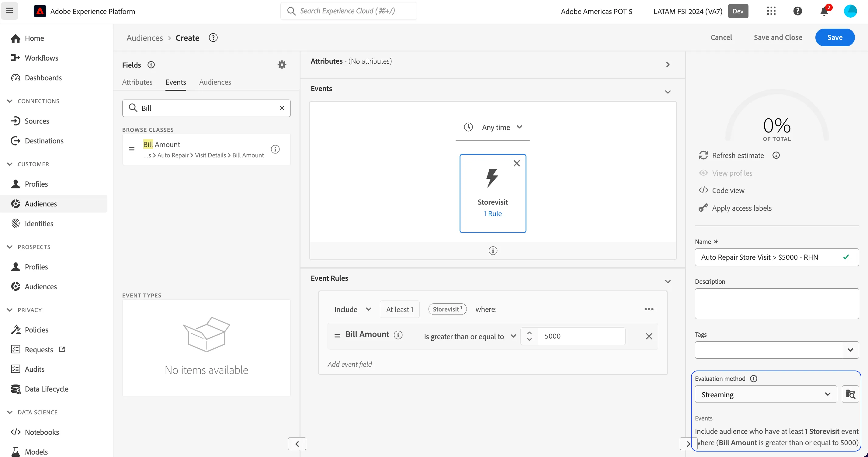Screen dimensions: 868x457
Task: Click the Bill Amount value stepper
Action: [529, 336]
